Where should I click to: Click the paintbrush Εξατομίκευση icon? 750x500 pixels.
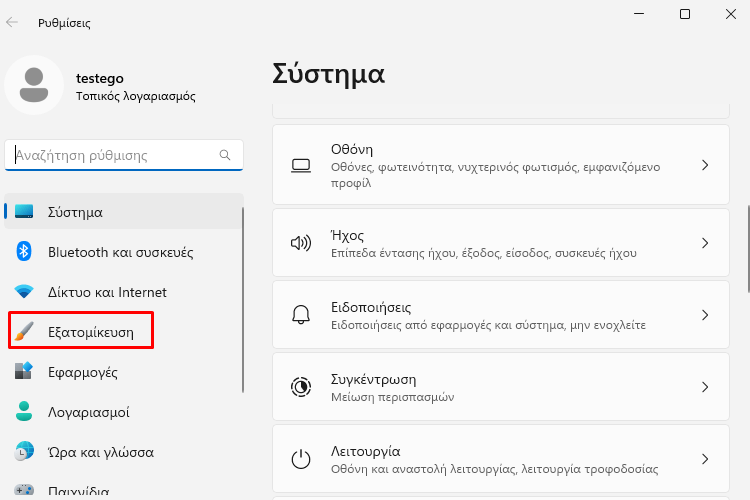(x=24, y=331)
